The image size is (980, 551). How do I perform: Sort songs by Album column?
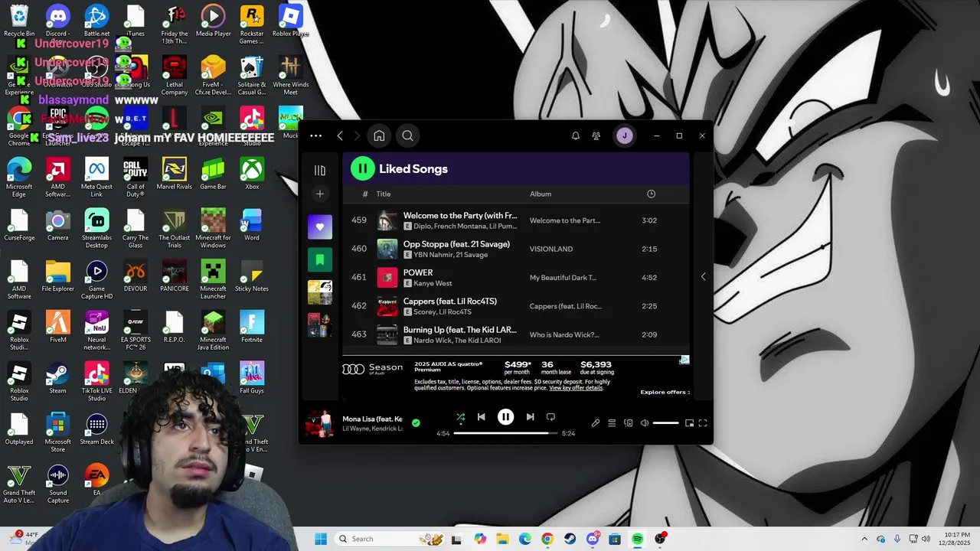point(541,194)
